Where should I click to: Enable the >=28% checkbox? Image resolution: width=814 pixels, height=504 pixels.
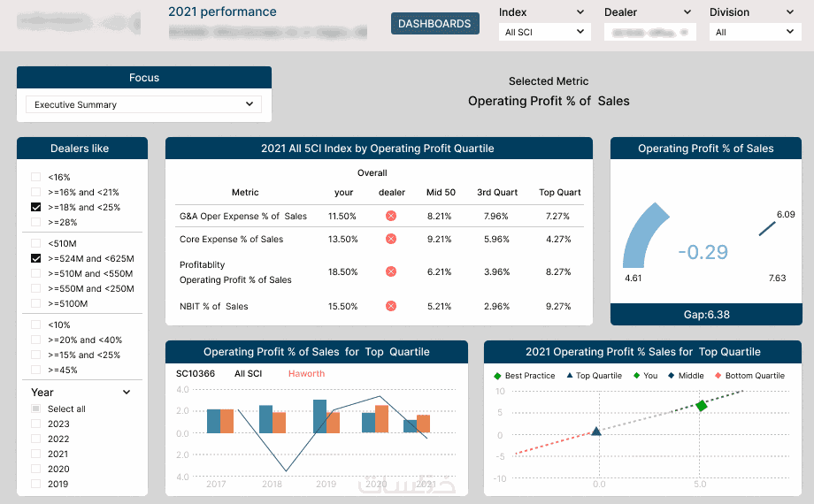(x=35, y=222)
